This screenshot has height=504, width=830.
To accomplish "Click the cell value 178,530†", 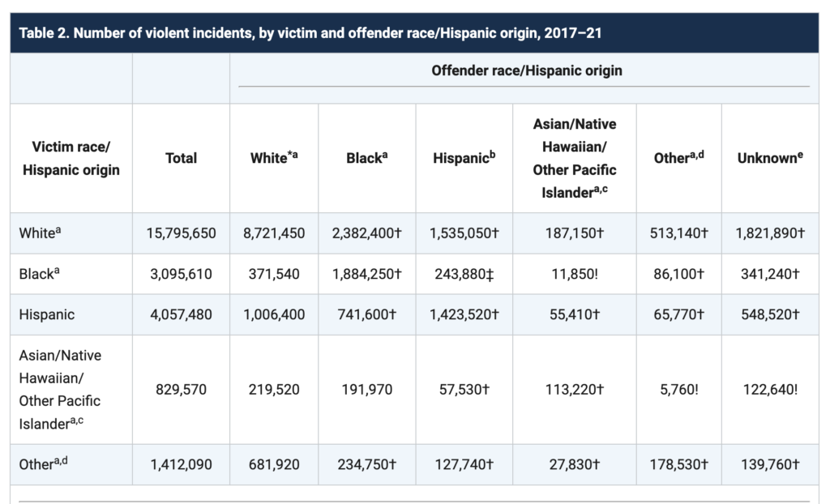I will tap(678, 465).
